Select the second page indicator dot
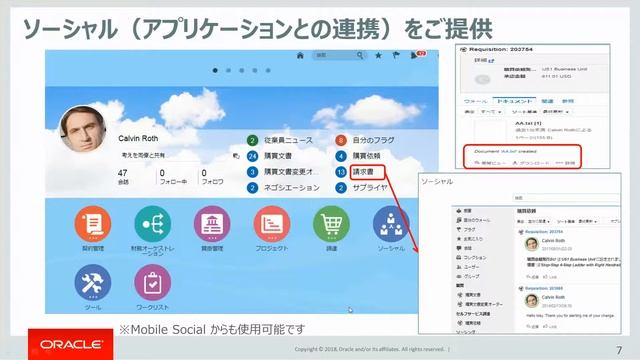 (x=229, y=70)
